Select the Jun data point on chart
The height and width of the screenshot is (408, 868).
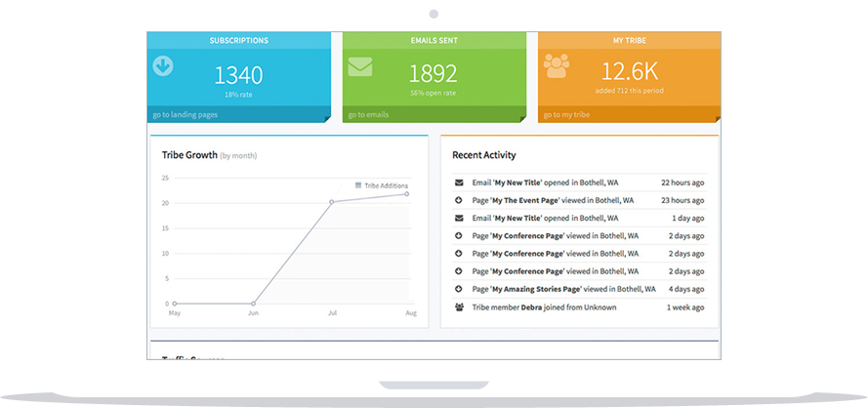click(x=253, y=304)
